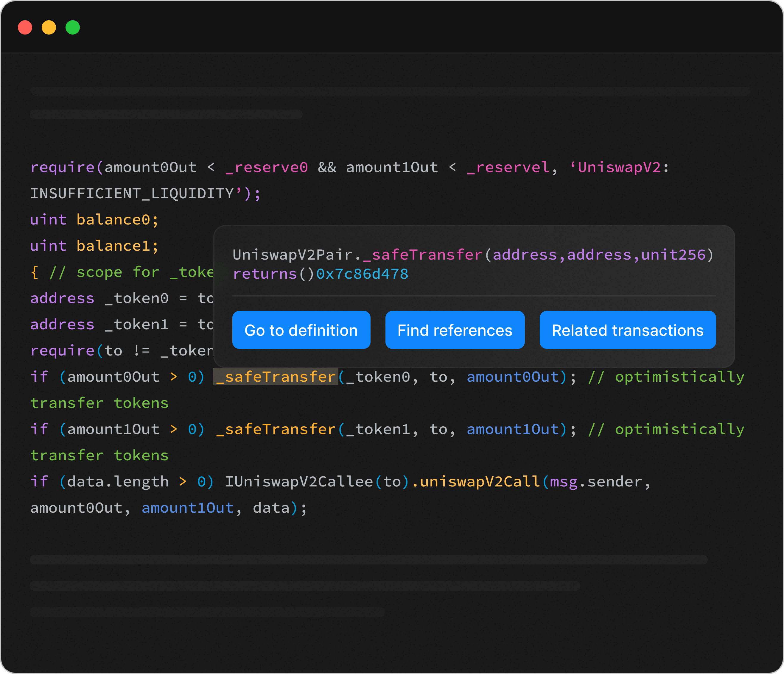Click the uniswapV2Call method name
This screenshot has height=674, width=784.
(x=480, y=481)
